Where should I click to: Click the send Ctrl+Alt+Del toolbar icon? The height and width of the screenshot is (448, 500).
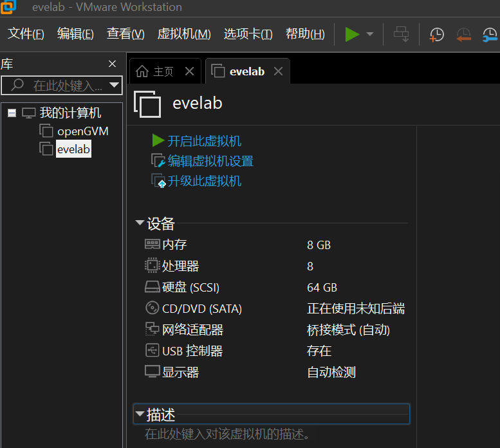point(402,34)
